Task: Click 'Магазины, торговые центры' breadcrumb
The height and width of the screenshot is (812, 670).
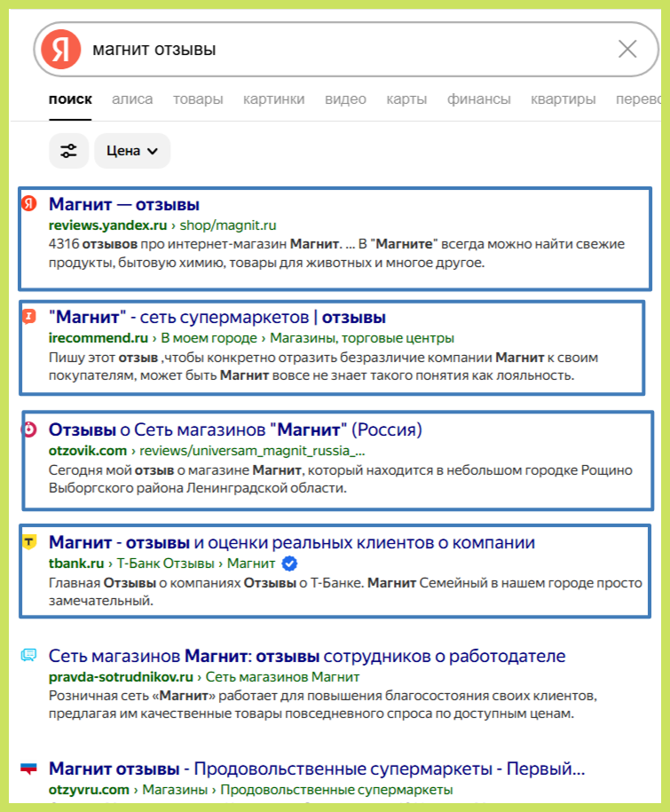Action: point(362,338)
